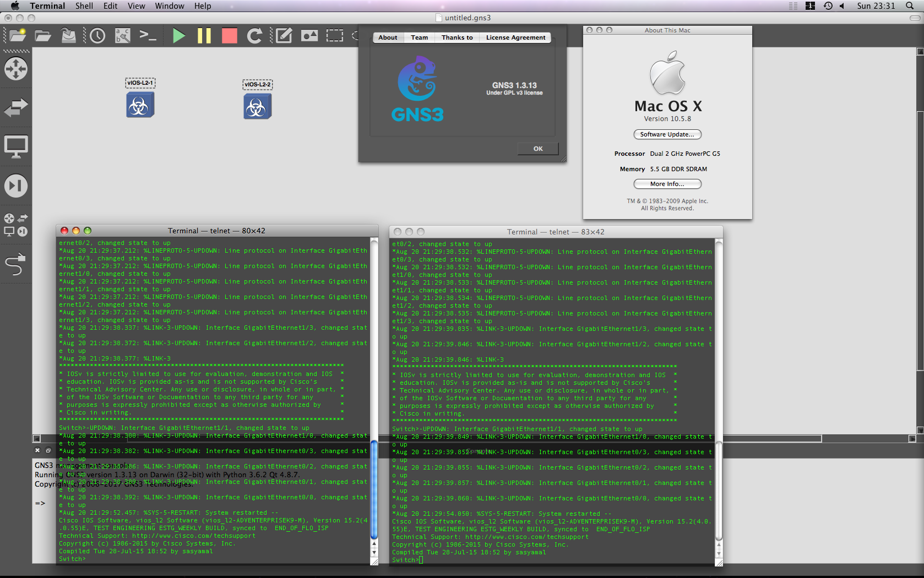Click GNS3 1.3.13 version text
Image resolution: width=924 pixels, height=578 pixels.
point(514,85)
